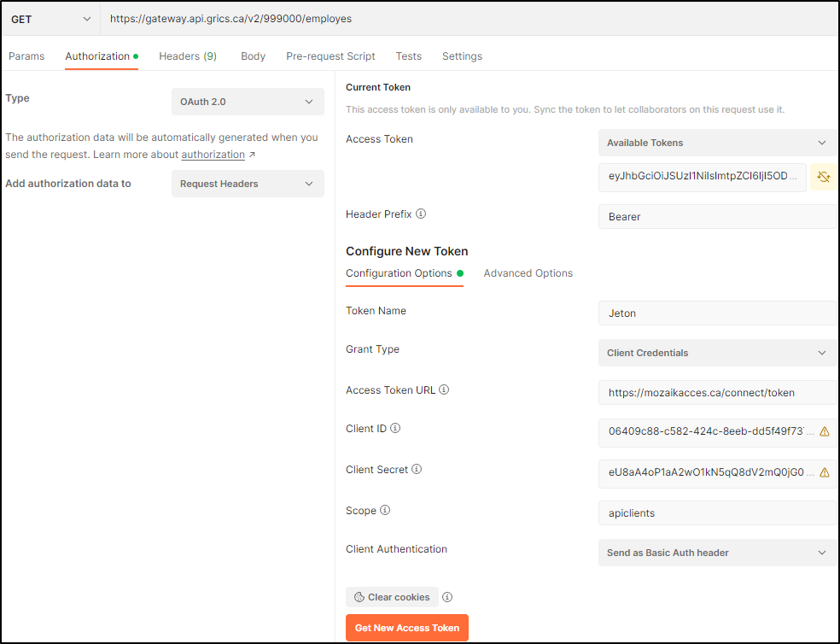The width and height of the screenshot is (840, 644).
Task: Click the Access Token URL info icon
Action: click(443, 389)
